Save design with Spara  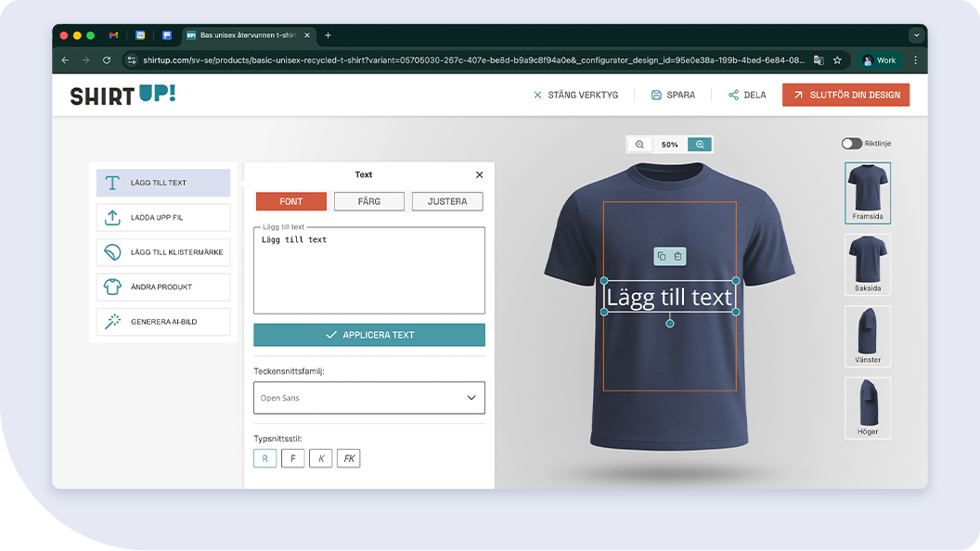click(673, 95)
